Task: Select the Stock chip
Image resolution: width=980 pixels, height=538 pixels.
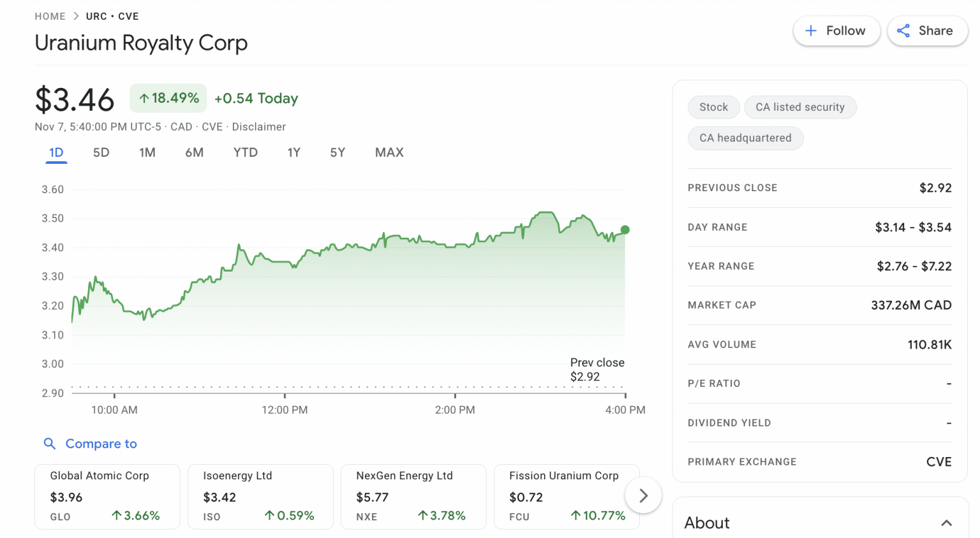Action: tap(713, 107)
